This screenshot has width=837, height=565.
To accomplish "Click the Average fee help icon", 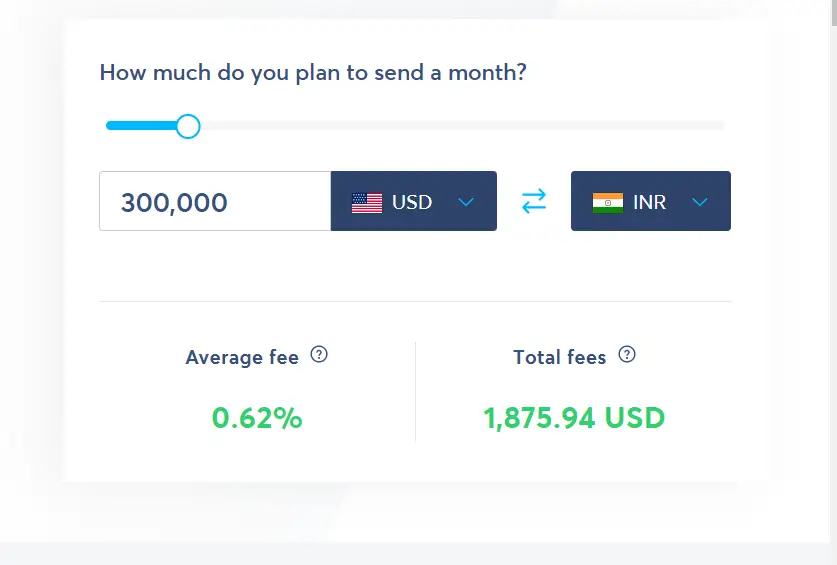I will (319, 355).
